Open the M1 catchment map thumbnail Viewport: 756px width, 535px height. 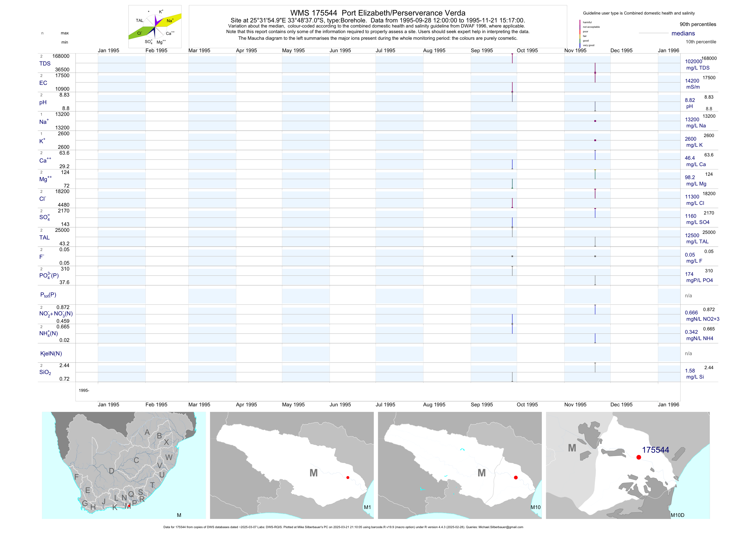(x=292, y=465)
